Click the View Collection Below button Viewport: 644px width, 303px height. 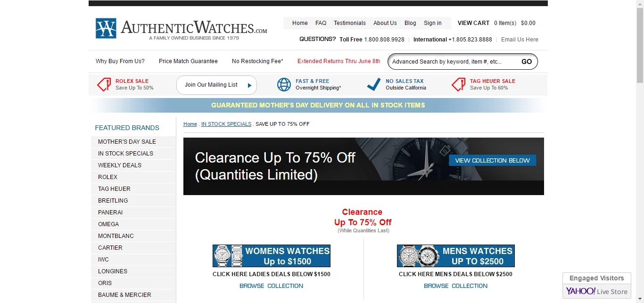click(493, 160)
